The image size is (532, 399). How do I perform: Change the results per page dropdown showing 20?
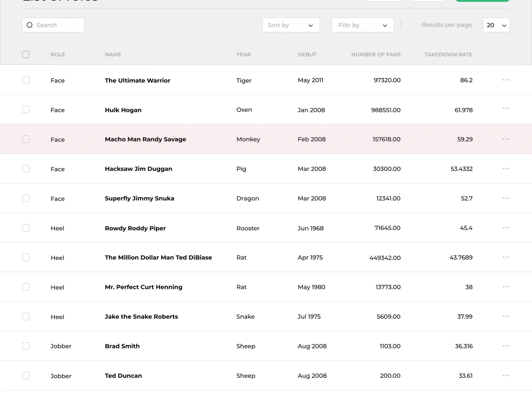click(496, 25)
